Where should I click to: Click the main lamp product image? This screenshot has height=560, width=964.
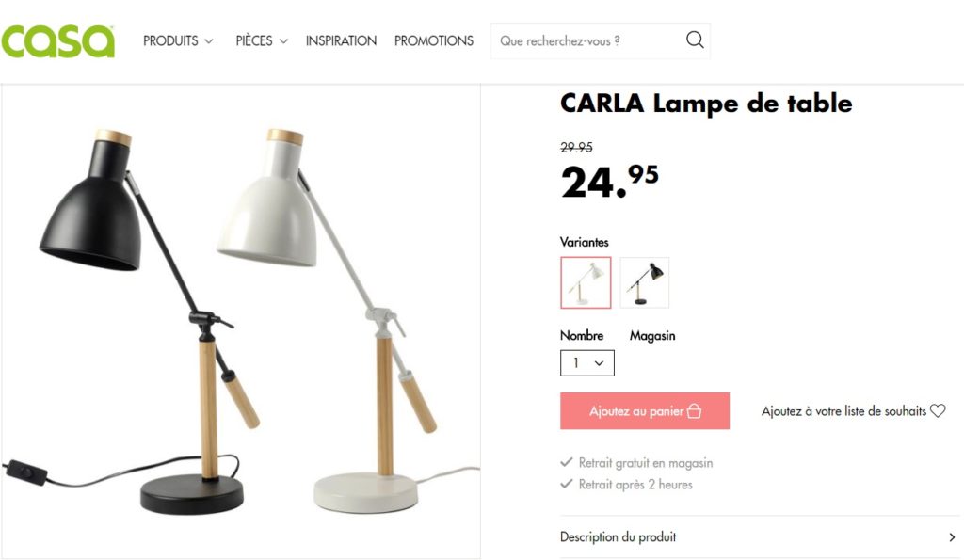pos(240,321)
